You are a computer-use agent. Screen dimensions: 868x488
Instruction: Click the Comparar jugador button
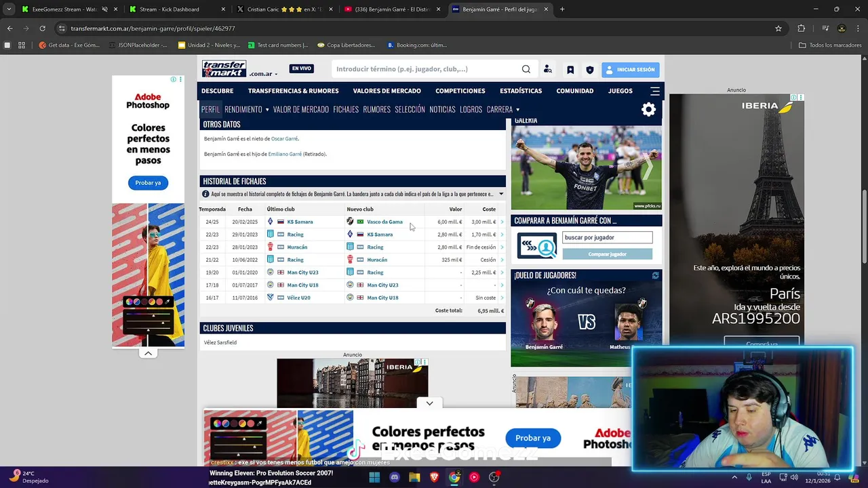pos(607,254)
